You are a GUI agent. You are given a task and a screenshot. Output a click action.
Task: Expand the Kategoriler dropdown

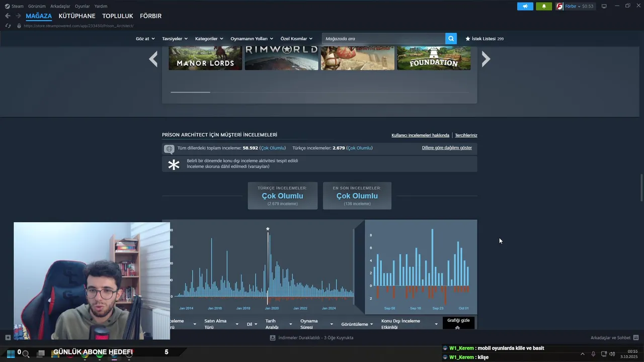[x=209, y=39]
